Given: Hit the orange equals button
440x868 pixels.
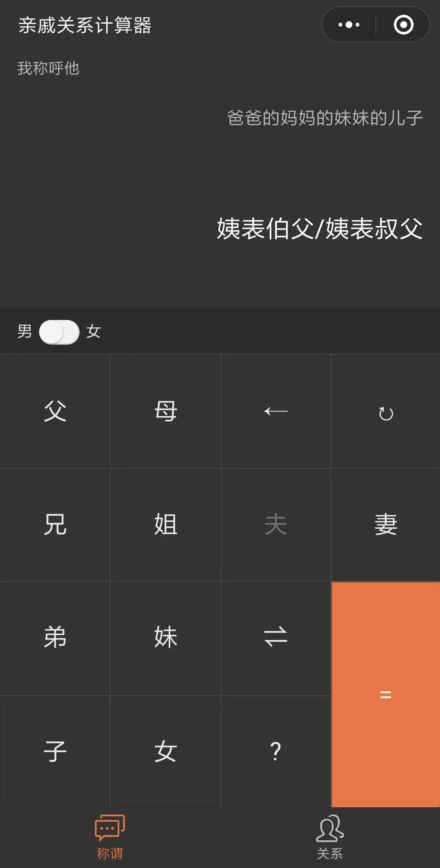Looking at the screenshot, I should pyautogui.click(x=386, y=695).
